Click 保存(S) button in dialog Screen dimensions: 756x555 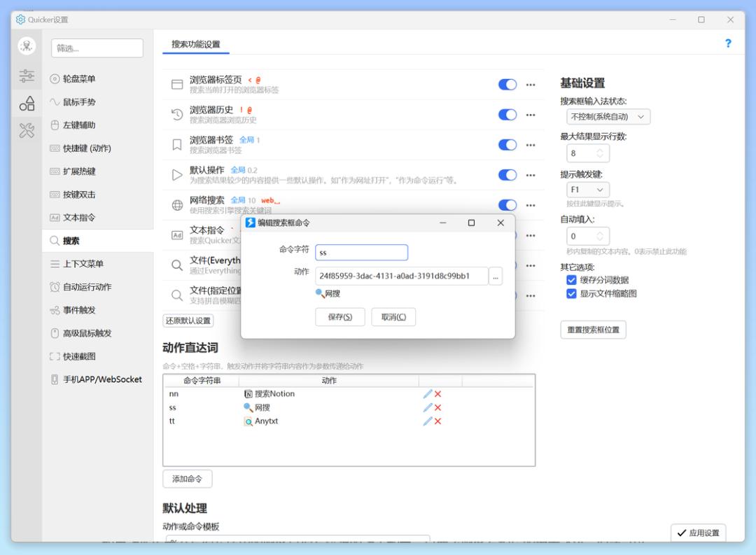point(340,317)
